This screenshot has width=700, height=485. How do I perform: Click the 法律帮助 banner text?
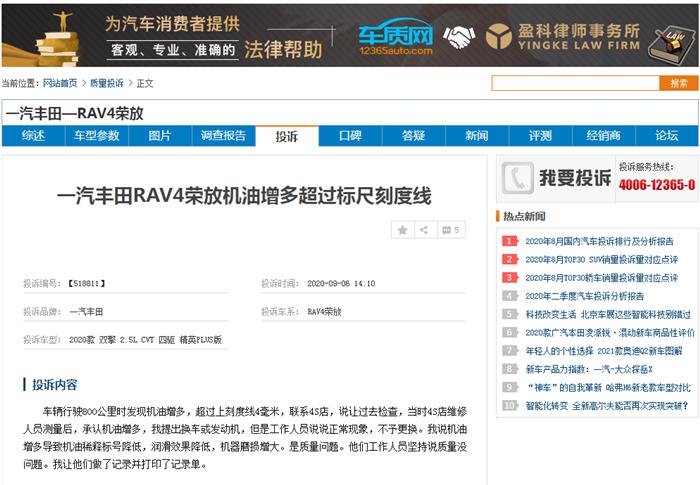tap(283, 49)
